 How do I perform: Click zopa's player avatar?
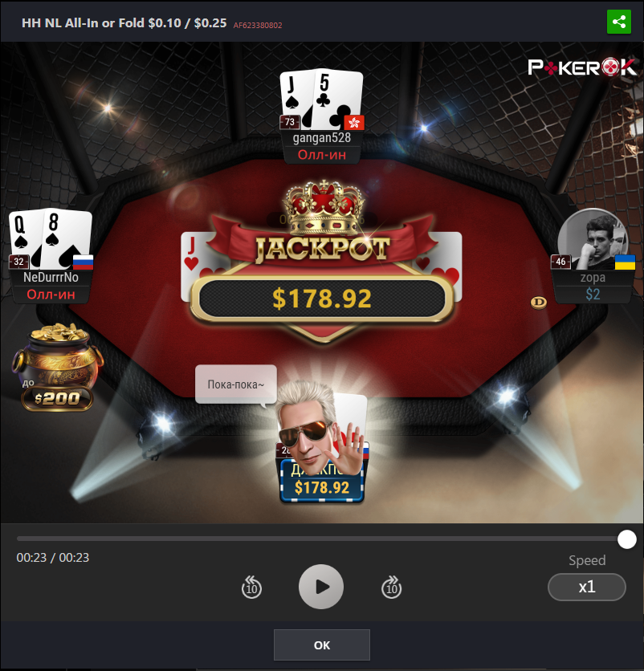(593, 240)
